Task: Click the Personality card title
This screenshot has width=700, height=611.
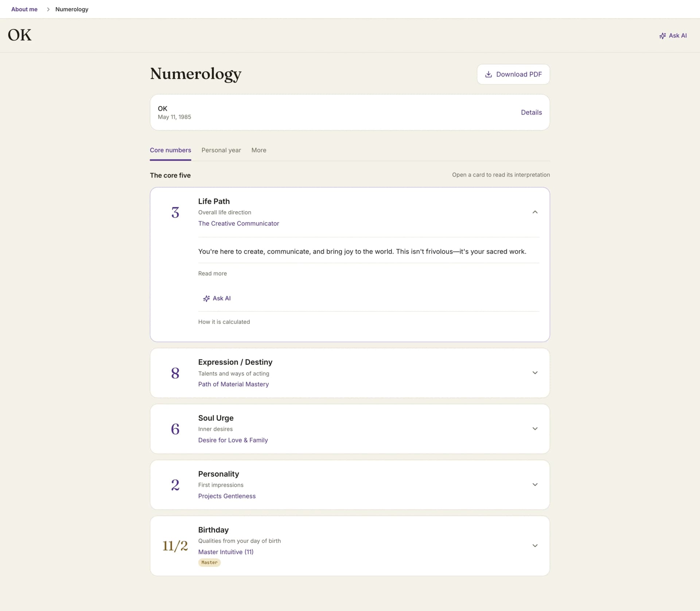Action: (x=218, y=474)
